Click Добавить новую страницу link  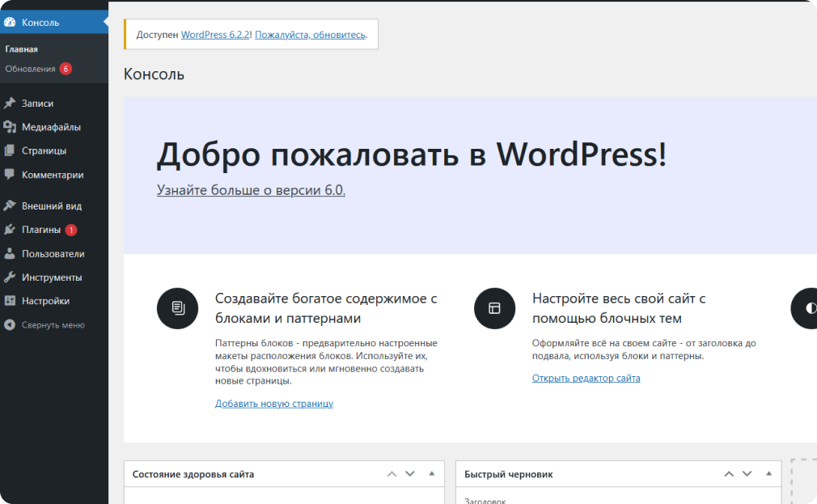pos(273,404)
